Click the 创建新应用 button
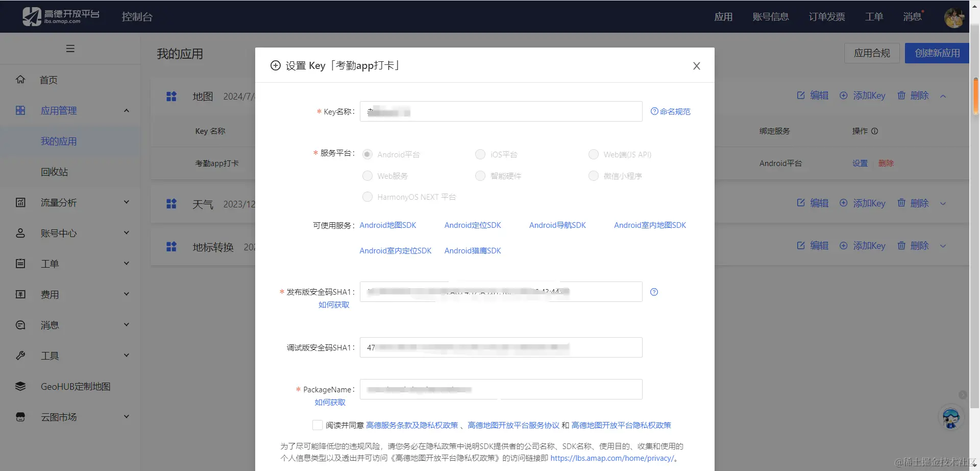 click(937, 53)
